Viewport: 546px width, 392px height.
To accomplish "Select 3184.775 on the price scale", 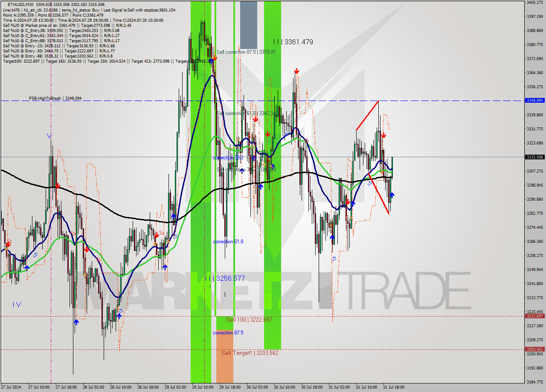I will (x=535, y=382).
